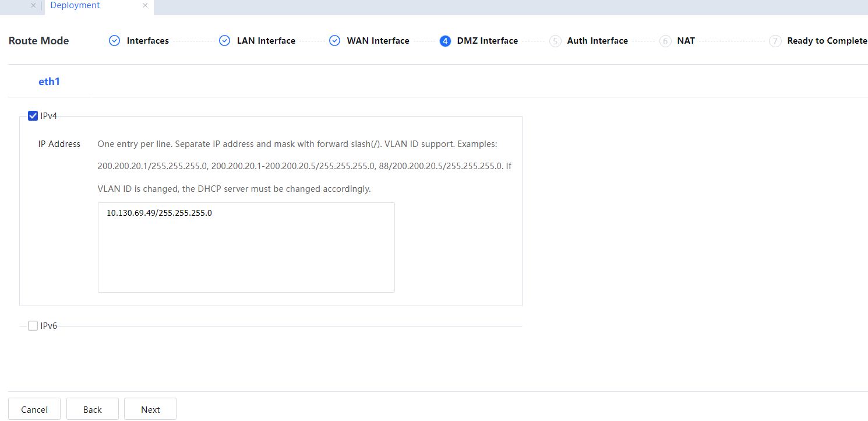
Task: Click the step 5 Auth Interface circle
Action: 555,41
